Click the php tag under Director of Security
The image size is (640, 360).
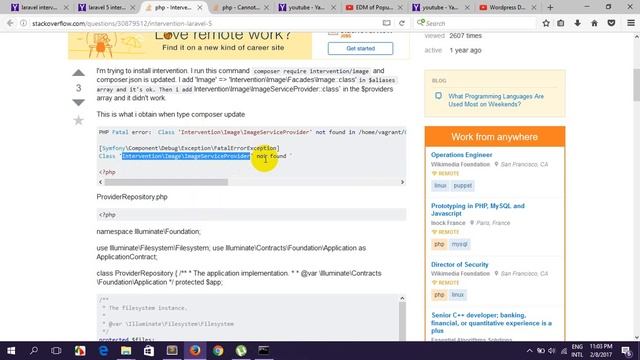(439, 295)
